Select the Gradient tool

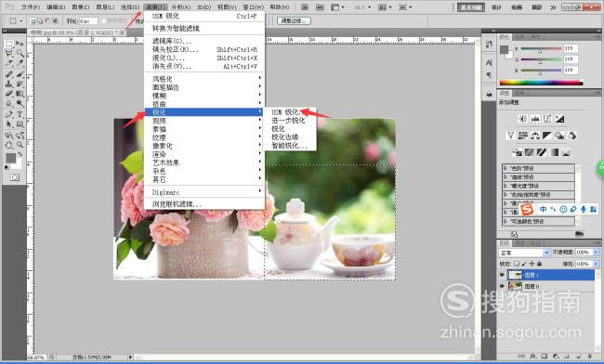point(20,94)
